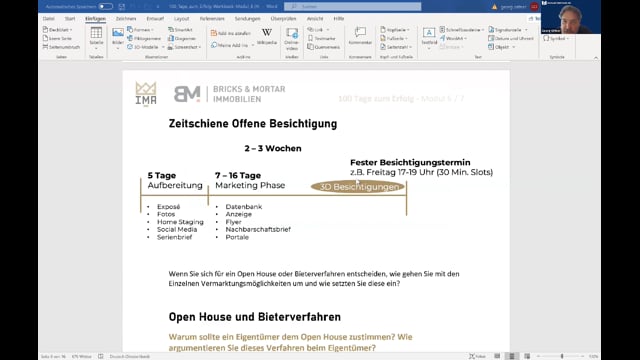Click Add-Ins abrufen

click(231, 33)
